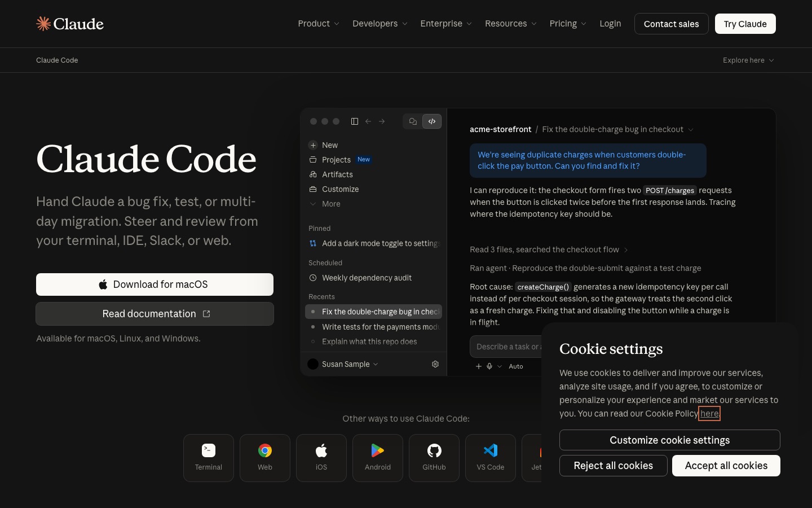The height and width of the screenshot is (508, 812).
Task: Click the Apple logo on download button
Action: pyautogui.click(x=103, y=284)
